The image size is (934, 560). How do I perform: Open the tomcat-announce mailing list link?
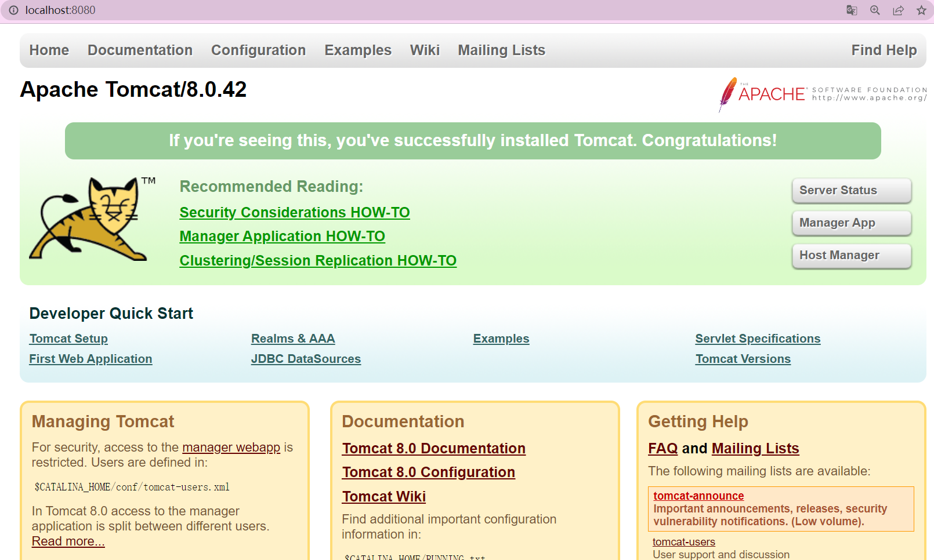coord(698,496)
